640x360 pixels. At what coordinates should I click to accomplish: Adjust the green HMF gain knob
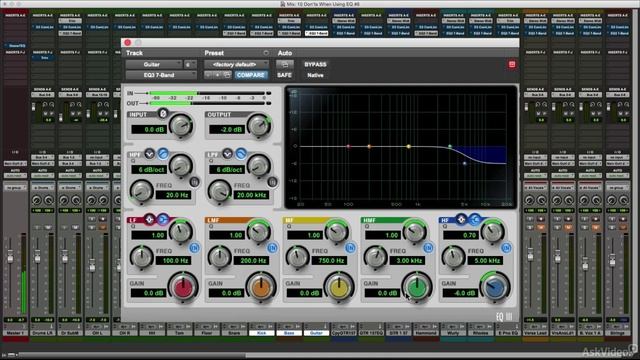coord(417,287)
